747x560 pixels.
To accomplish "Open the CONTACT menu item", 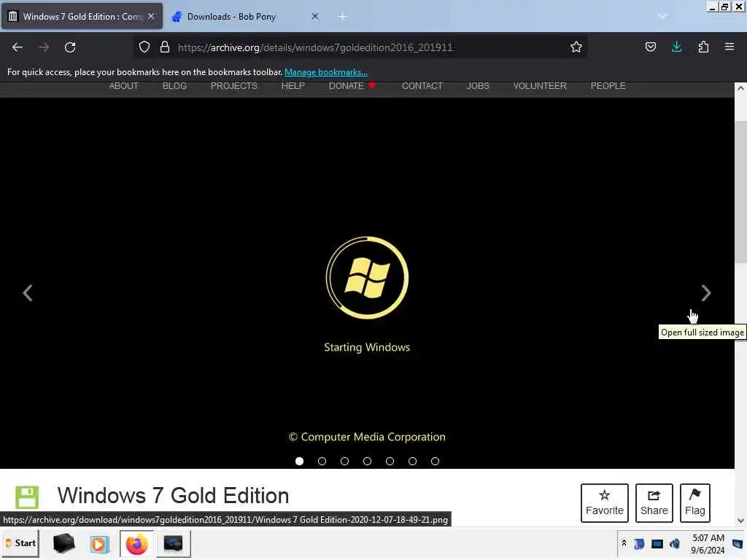I will [422, 86].
